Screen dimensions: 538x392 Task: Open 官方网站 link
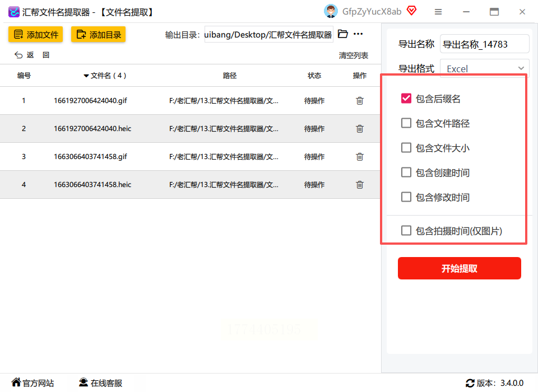[x=33, y=382]
